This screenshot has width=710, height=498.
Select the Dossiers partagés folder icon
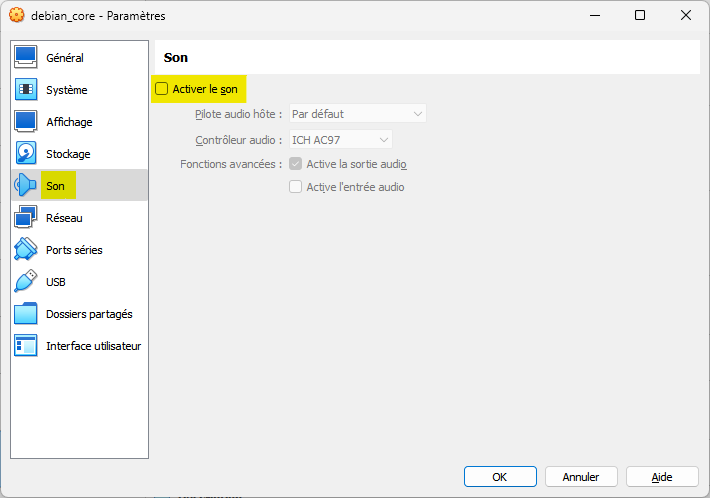coord(26,313)
